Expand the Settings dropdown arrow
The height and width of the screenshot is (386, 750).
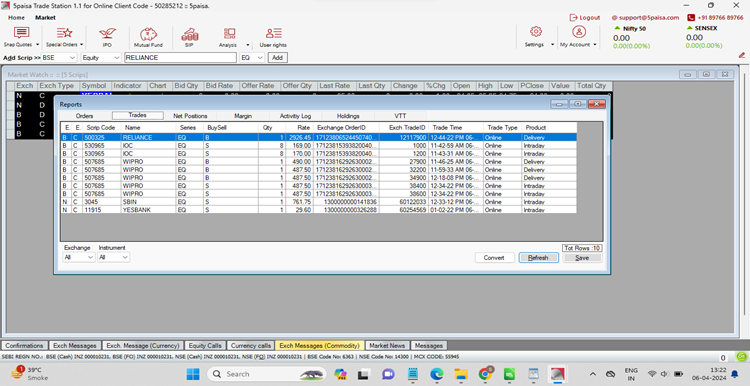coord(552,44)
